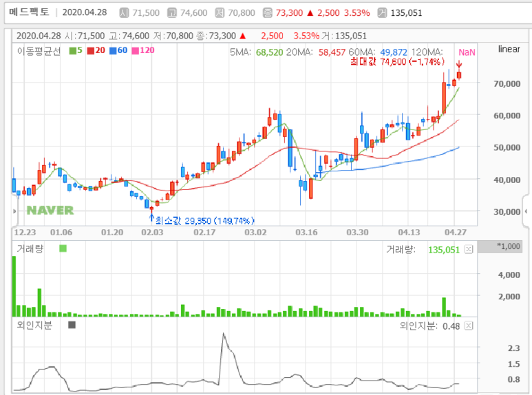The image size is (532, 395).
Task: Click the volume value 135,051 in panel
Action: tap(444, 250)
